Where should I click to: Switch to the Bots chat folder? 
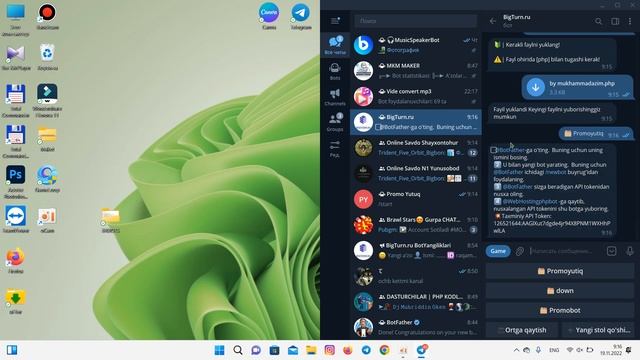[335, 71]
